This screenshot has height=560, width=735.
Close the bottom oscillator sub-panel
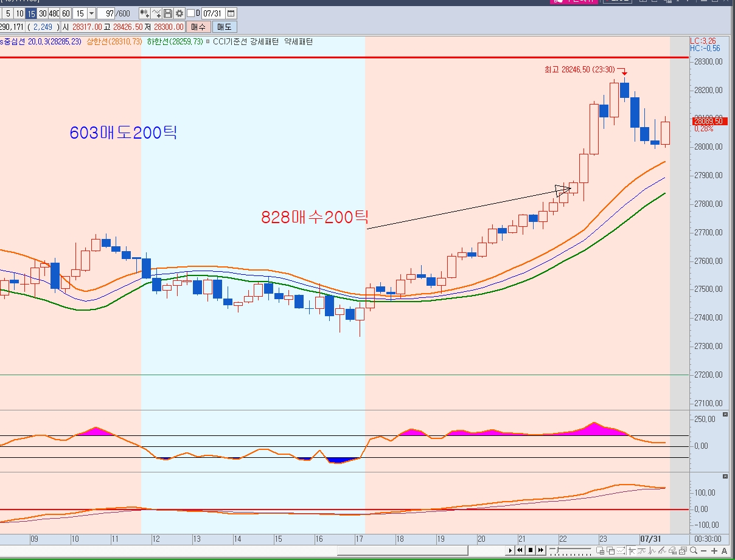725,476
